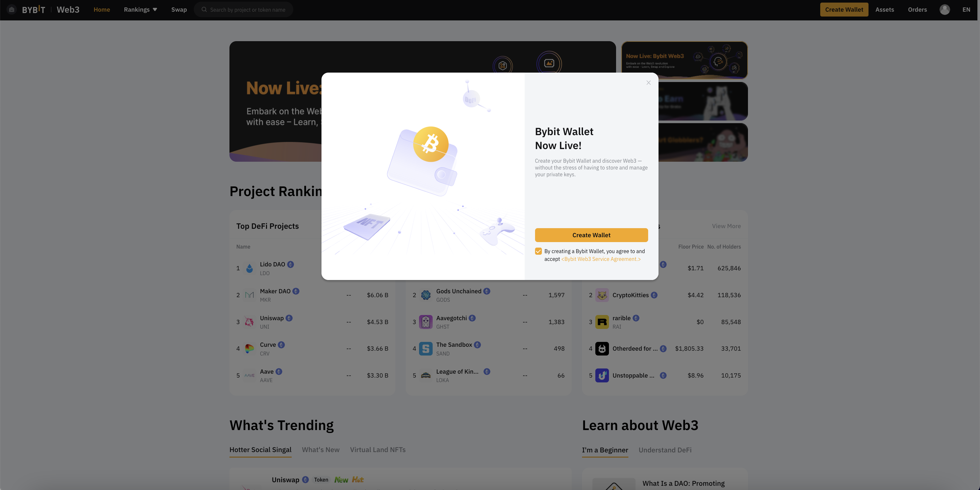This screenshot has width=980, height=490.
Task: Click the CryptoKitties cat icon
Action: click(602, 295)
